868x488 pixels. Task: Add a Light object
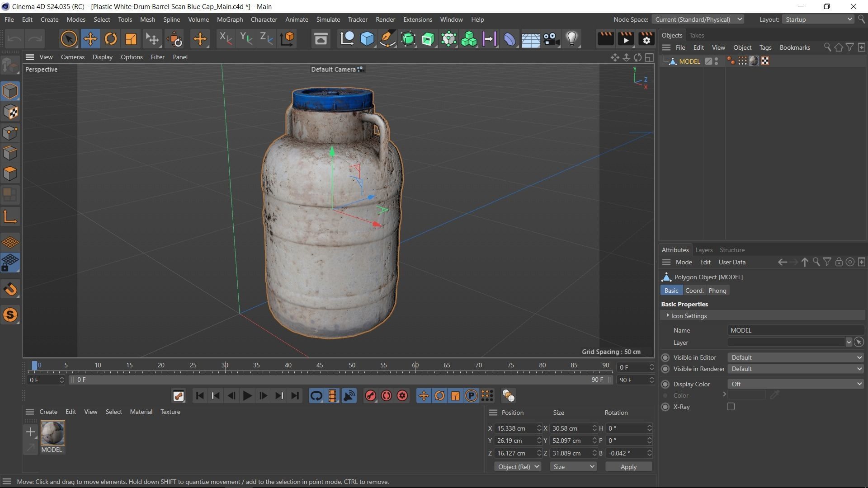tap(572, 39)
